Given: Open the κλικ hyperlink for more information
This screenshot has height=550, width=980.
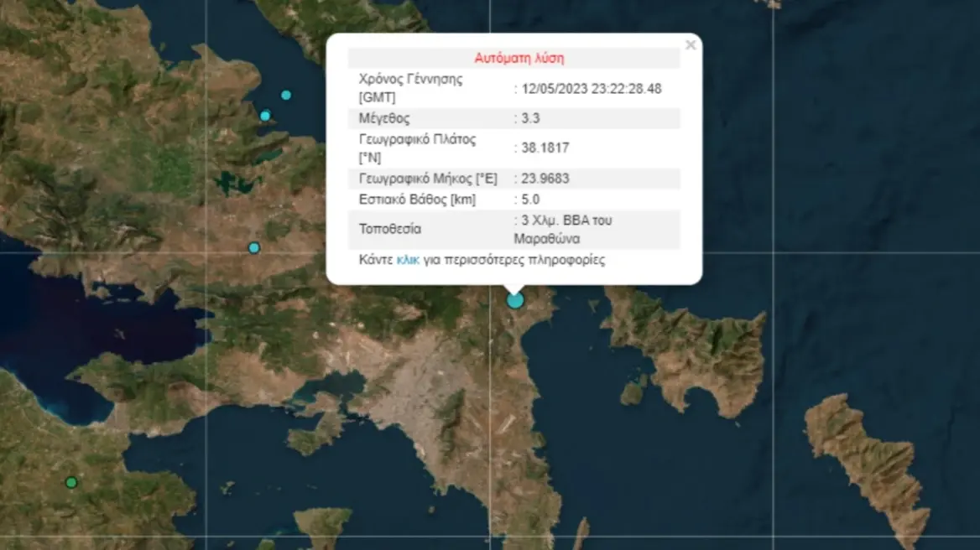Looking at the screenshot, I should pos(409,260).
